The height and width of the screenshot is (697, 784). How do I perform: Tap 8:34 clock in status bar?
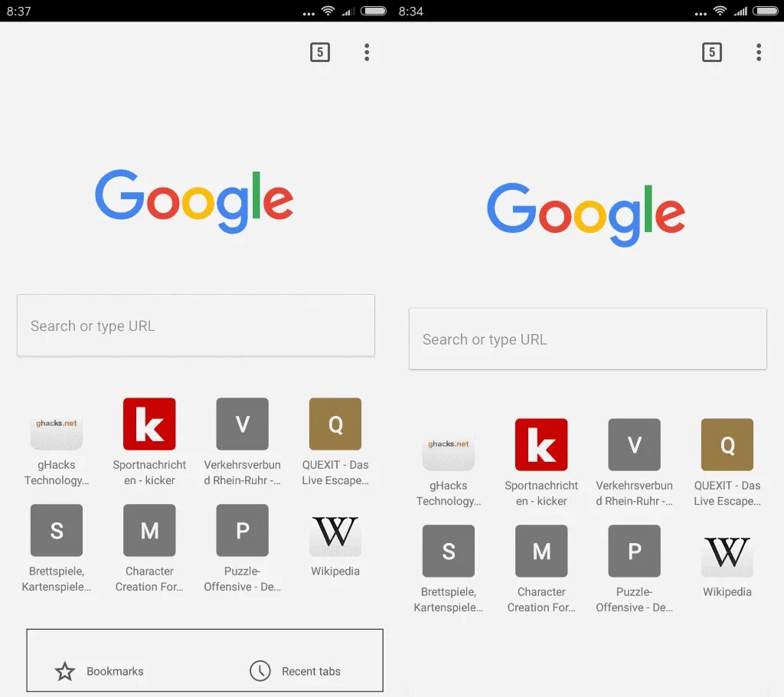[411, 11]
